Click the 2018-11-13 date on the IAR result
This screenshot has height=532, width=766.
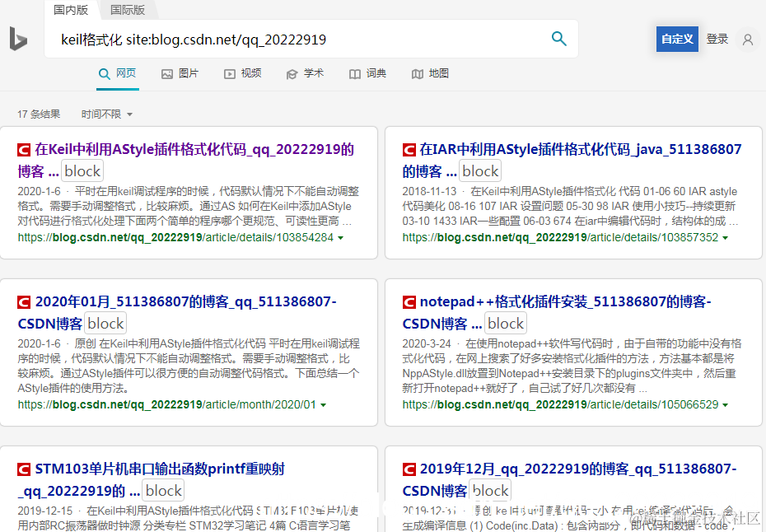point(429,192)
